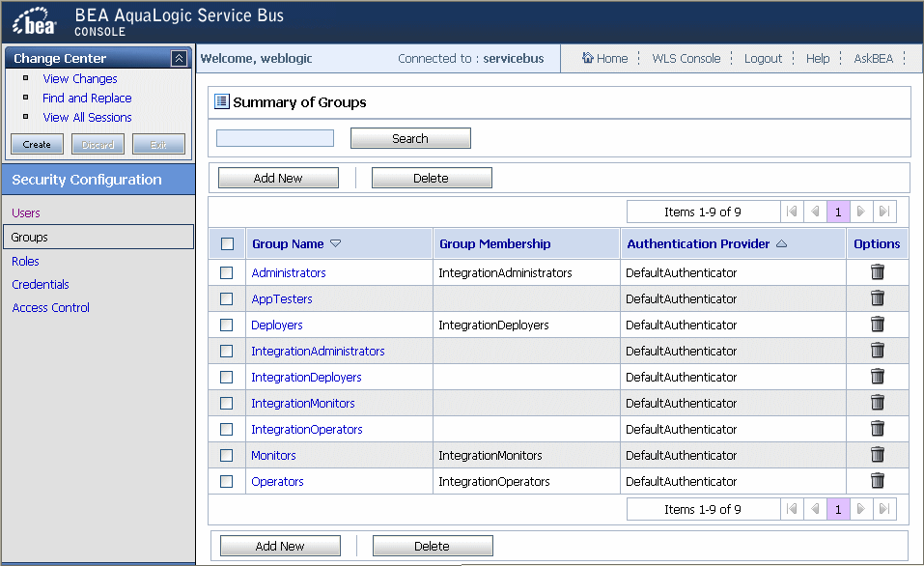924x566 pixels.
Task: Select all groups with header checkbox
Action: 227,244
